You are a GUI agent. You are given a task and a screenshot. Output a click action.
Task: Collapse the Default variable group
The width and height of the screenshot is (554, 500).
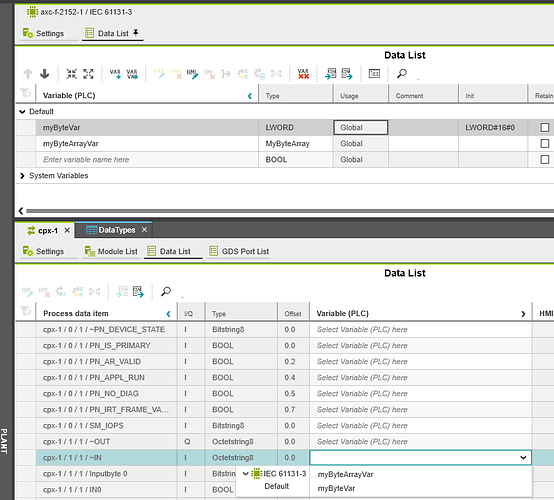click(22, 112)
